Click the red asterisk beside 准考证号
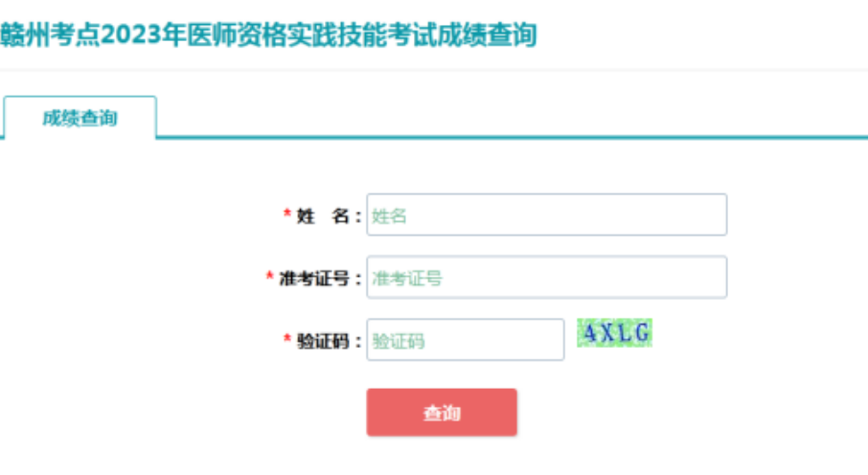The image size is (868, 475). 269,276
